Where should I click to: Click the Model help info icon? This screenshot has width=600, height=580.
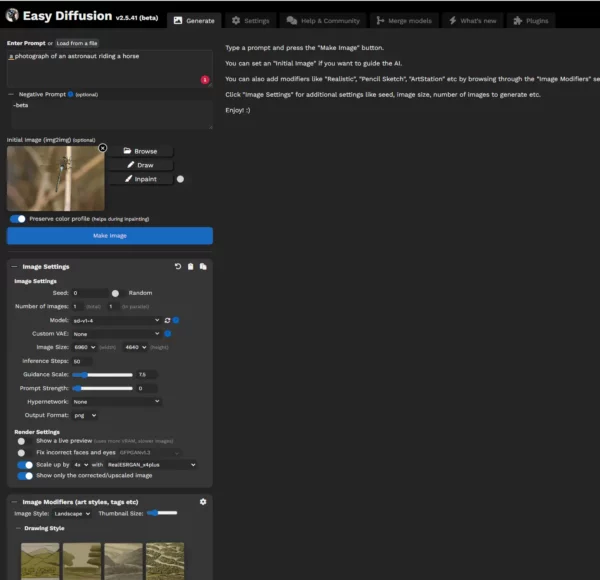(x=176, y=320)
